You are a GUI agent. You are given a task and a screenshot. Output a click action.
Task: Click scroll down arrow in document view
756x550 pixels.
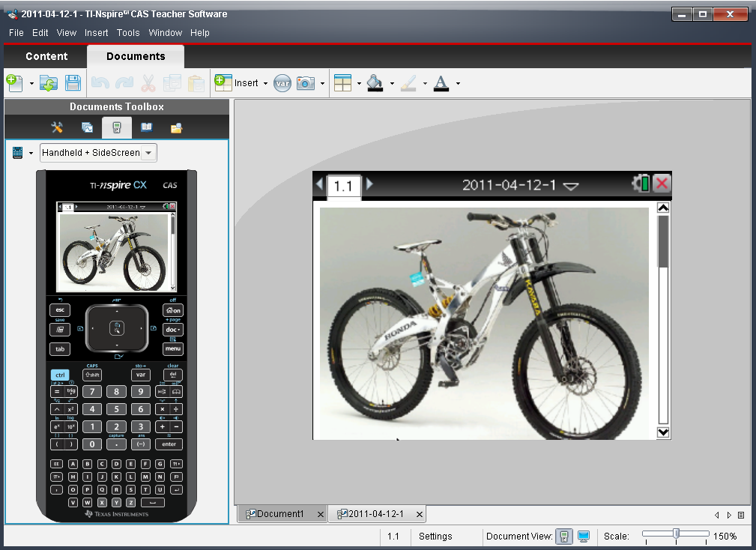[663, 432]
